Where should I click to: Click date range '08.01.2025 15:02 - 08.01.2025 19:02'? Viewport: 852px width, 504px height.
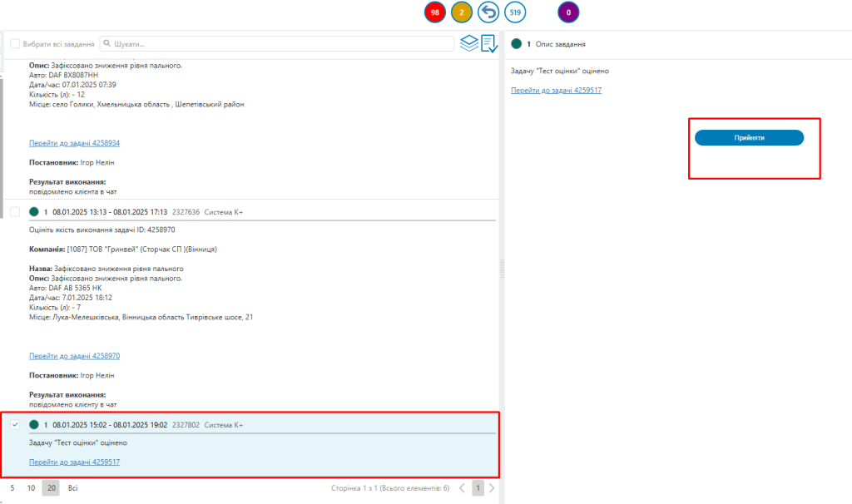(110, 425)
